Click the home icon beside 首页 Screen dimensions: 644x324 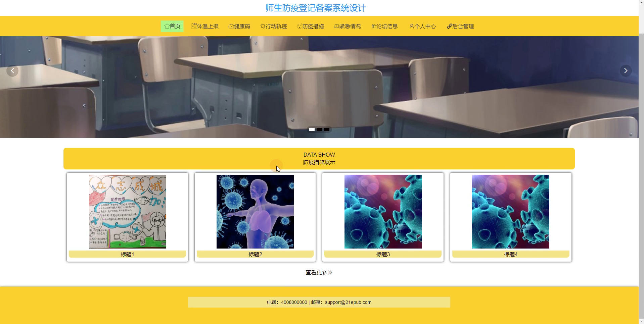(167, 26)
